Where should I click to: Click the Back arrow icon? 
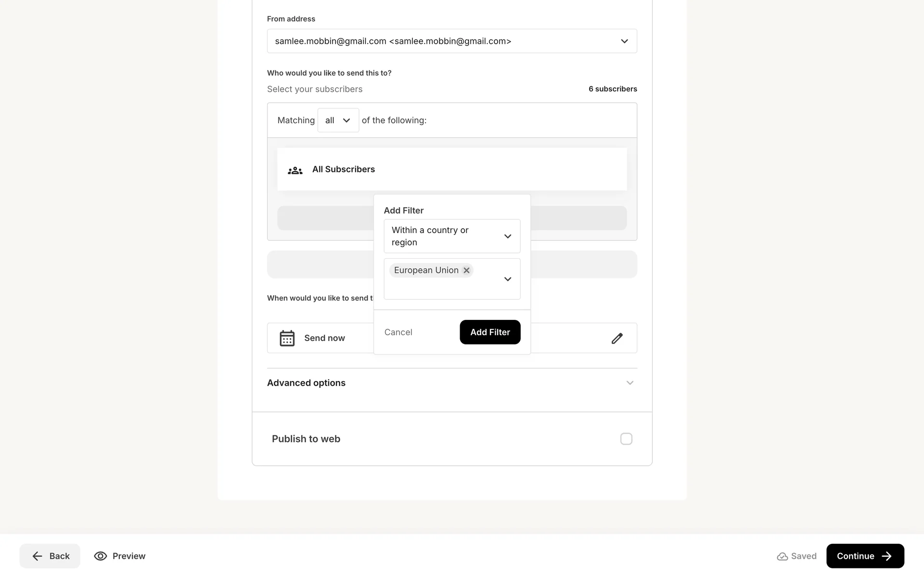coord(37,556)
